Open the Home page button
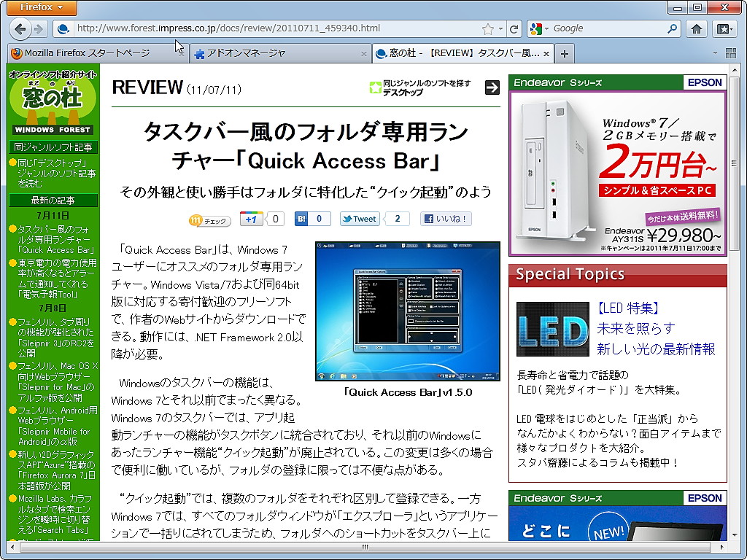Image resolution: width=747 pixels, height=560 pixels. [x=697, y=29]
